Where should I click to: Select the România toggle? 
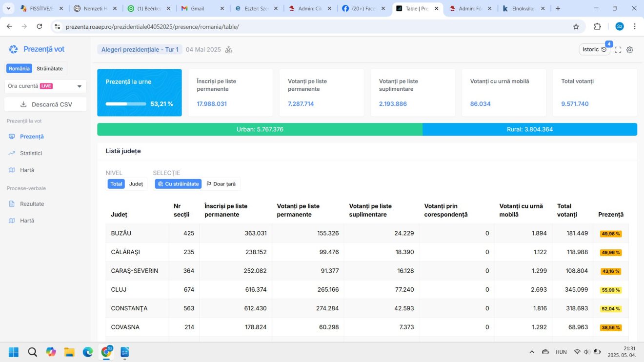20,69
